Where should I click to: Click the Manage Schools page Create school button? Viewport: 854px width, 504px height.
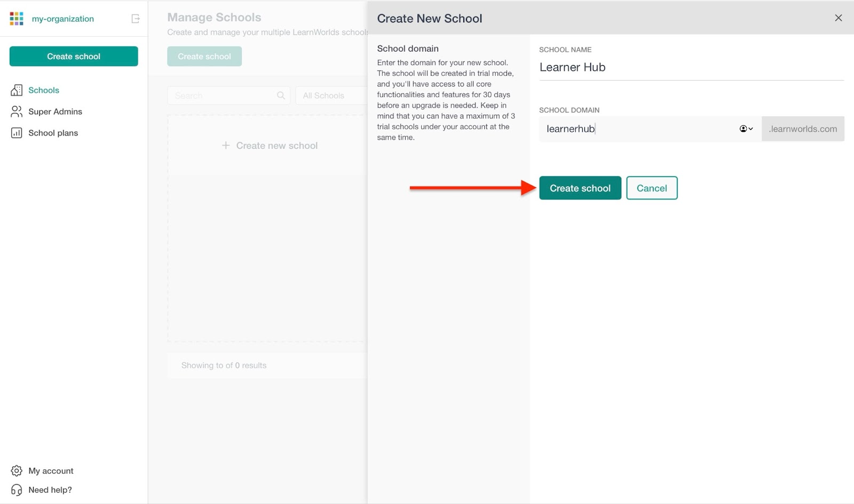(x=204, y=57)
